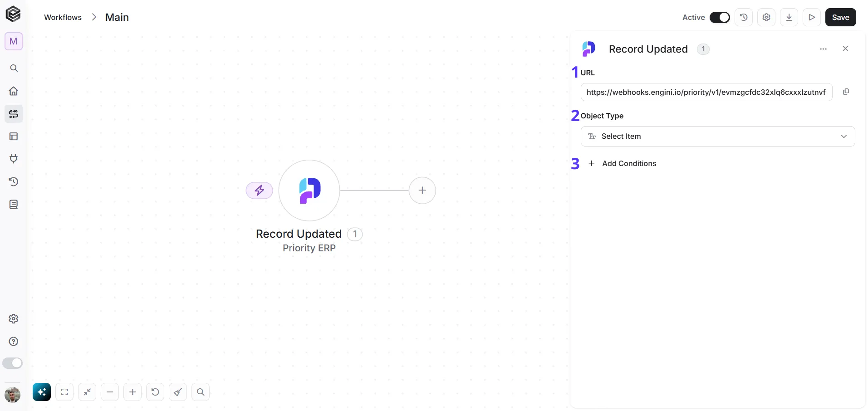Click the Record Updated panel title
The image size is (868, 411).
pos(648,49)
